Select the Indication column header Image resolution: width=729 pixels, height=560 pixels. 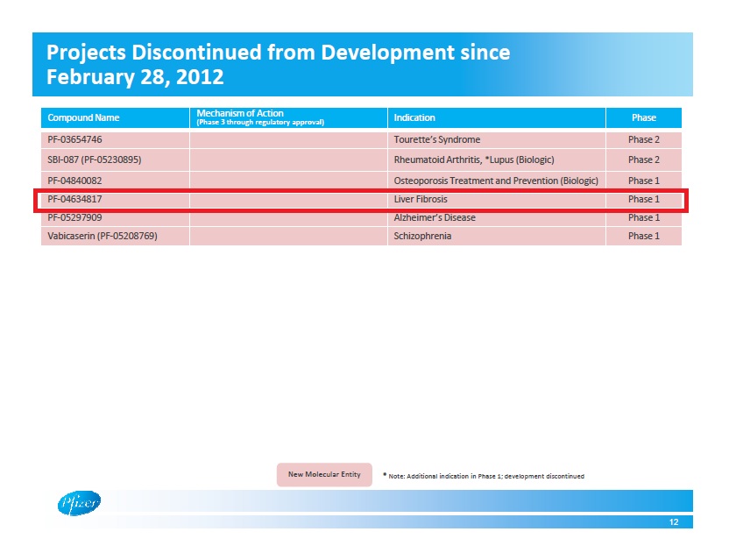414,117
